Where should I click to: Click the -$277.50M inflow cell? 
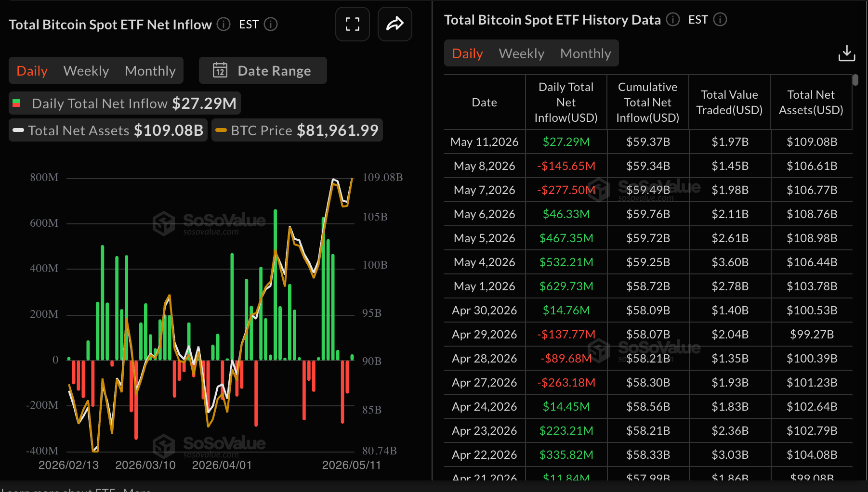tap(566, 190)
